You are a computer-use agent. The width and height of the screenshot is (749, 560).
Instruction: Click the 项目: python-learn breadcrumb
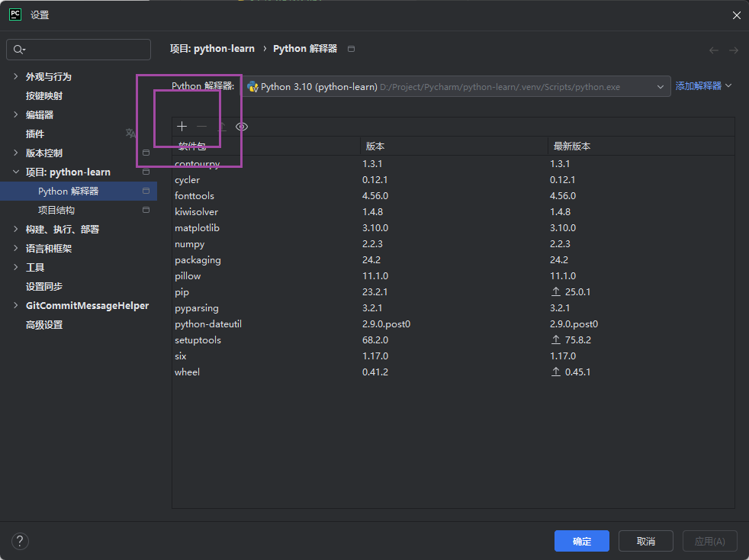tap(212, 49)
